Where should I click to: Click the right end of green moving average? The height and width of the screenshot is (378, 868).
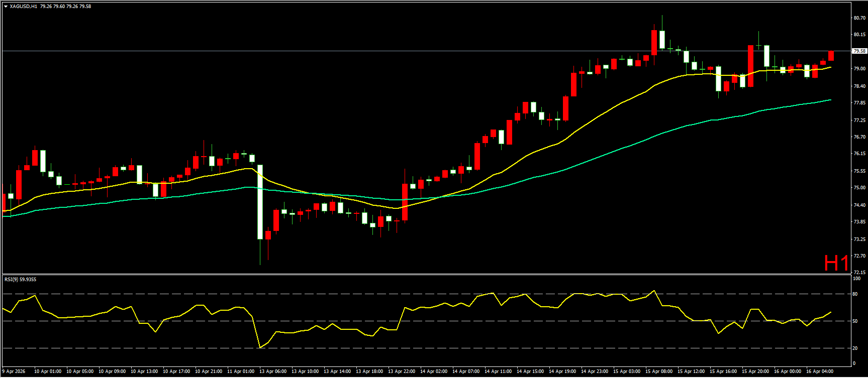coord(830,100)
